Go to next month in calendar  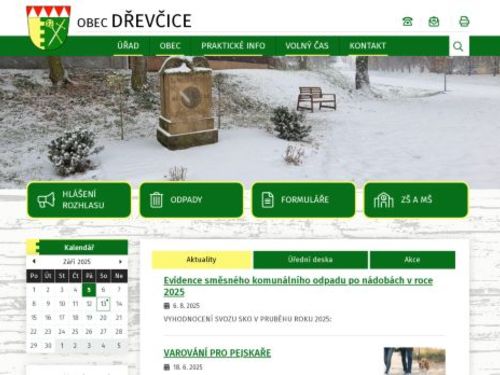(120, 262)
